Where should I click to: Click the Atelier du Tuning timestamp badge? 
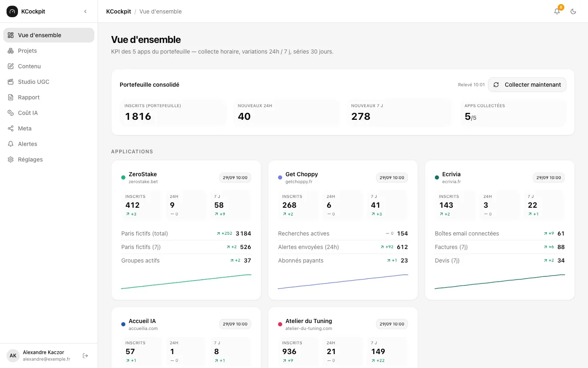pyautogui.click(x=392, y=324)
